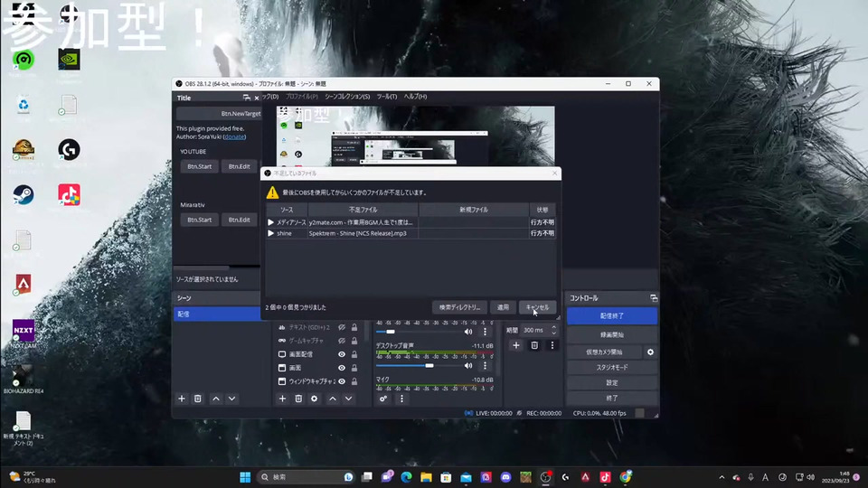Open the デスクトップ音声 track's three-dot menu
The height and width of the screenshot is (488, 868).
[485, 366]
